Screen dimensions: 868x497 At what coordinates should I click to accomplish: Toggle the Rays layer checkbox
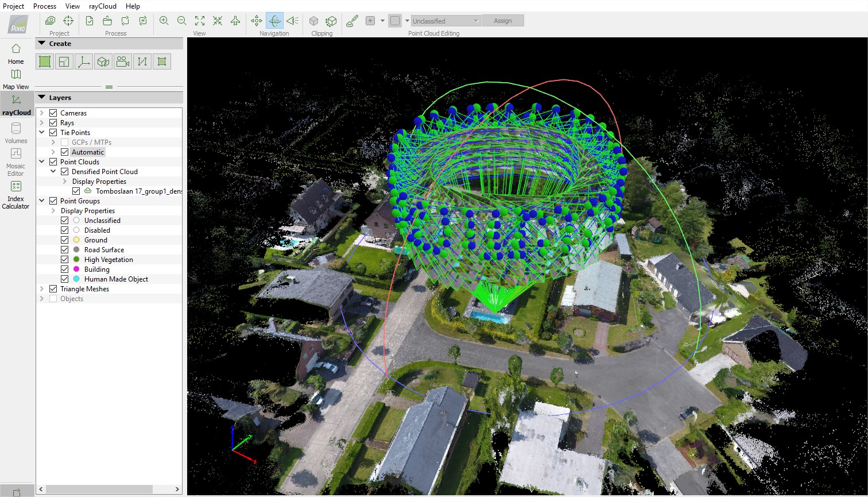click(53, 123)
